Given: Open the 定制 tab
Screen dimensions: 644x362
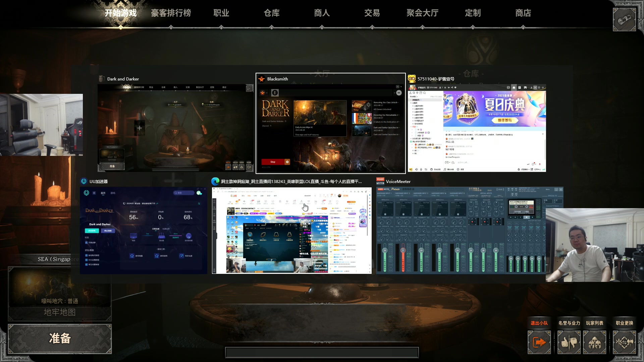Looking at the screenshot, I should pos(473,13).
